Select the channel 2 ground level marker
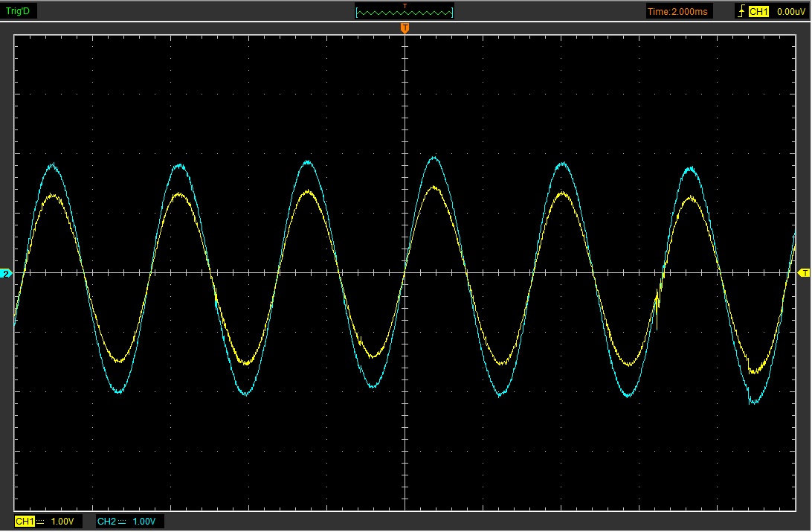Image resolution: width=812 pixels, height=532 pixels. click(7, 274)
